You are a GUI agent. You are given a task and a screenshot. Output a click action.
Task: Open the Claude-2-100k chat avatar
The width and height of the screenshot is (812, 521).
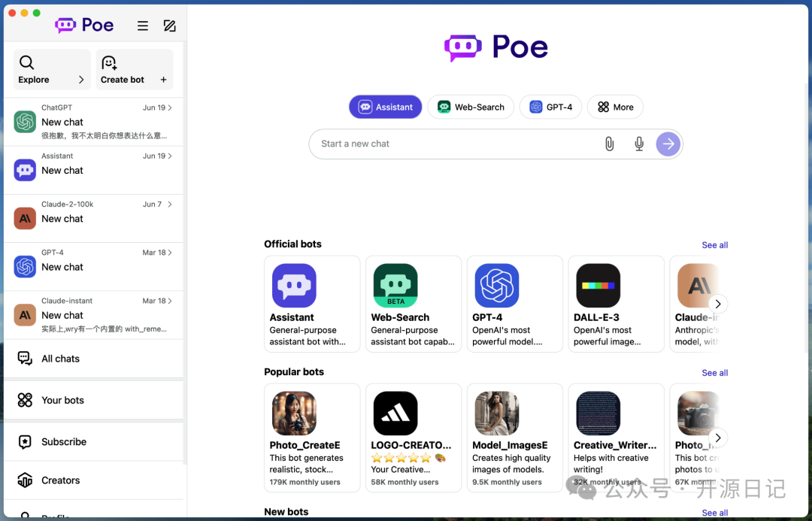(25, 219)
